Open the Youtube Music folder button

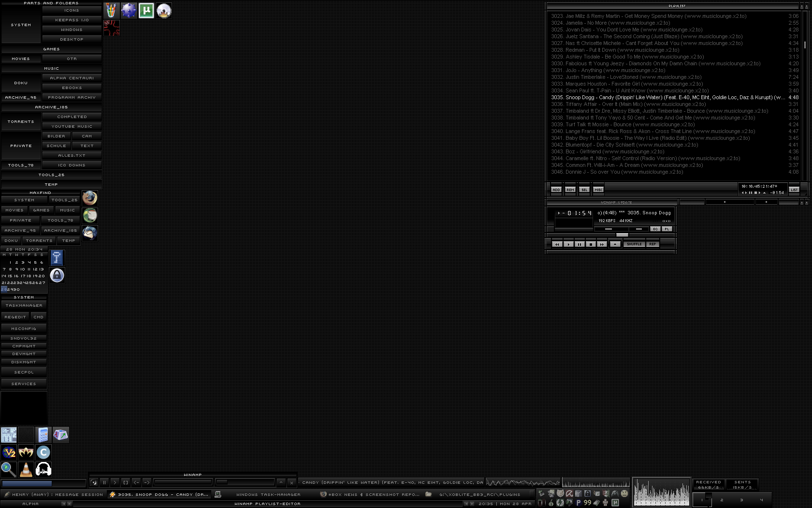(72, 126)
